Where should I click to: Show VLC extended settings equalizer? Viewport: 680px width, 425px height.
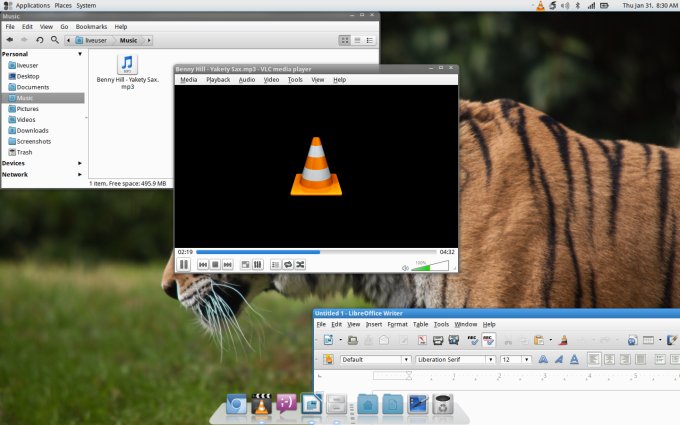coord(258,264)
